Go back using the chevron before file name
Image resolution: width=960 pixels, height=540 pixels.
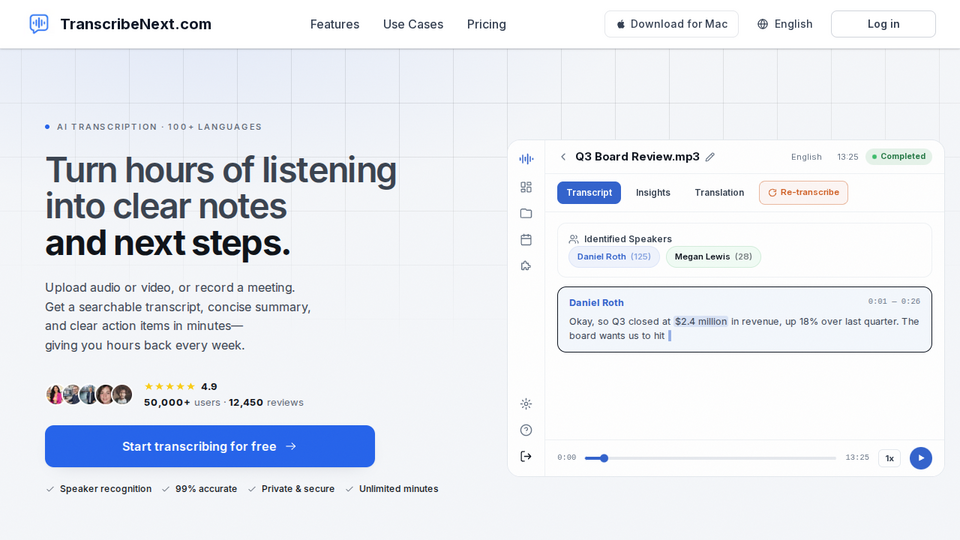[x=563, y=157]
